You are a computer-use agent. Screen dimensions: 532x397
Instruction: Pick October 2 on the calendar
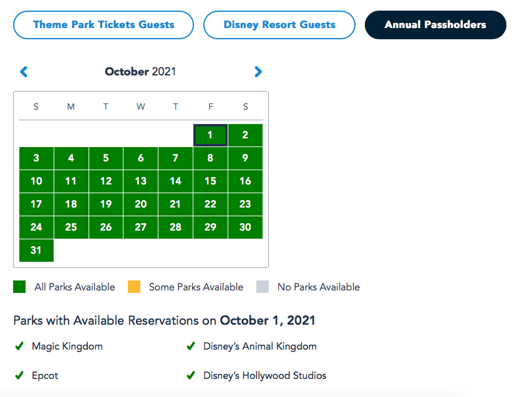[x=245, y=135]
